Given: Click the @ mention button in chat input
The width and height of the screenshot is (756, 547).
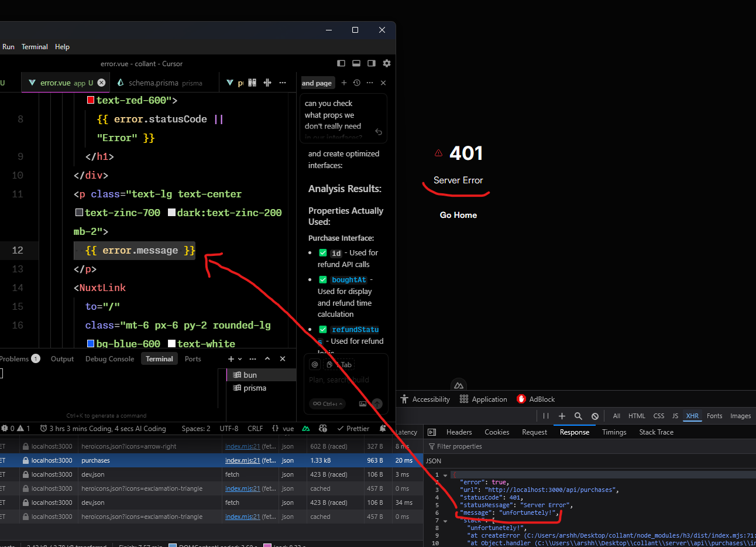Looking at the screenshot, I should pos(315,364).
